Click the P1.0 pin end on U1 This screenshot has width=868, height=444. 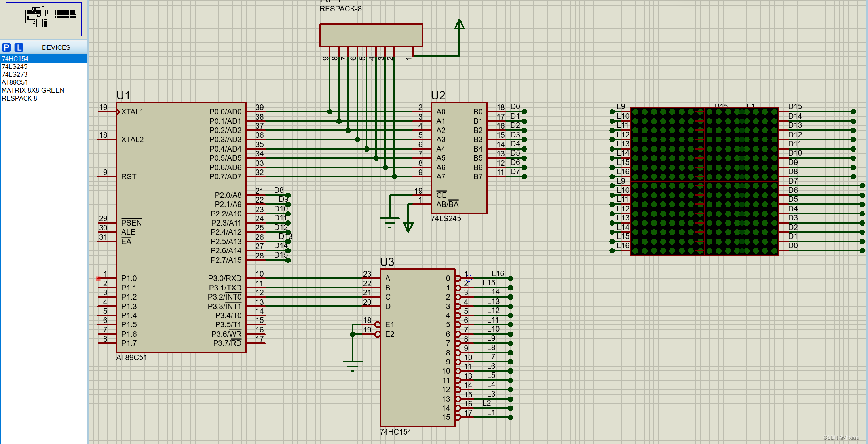coord(99,278)
